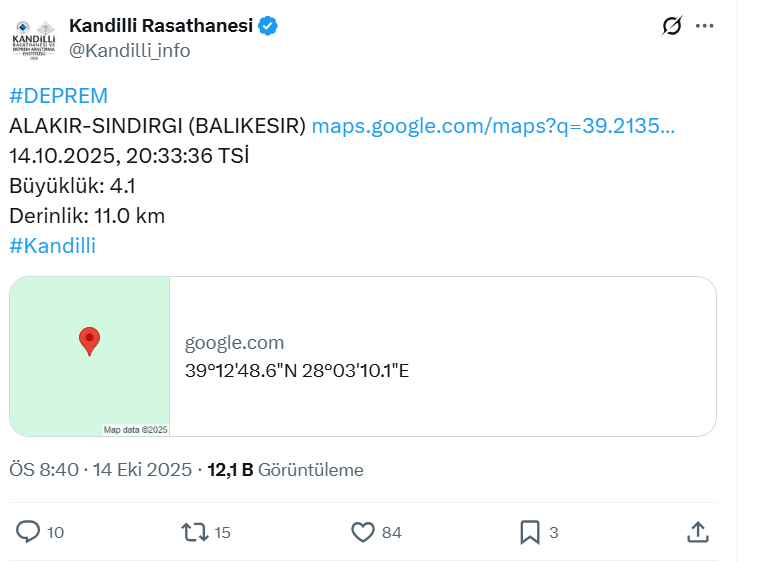Open the three-dot more options menu
Image resolution: width=767 pixels, height=562 pixels.
point(705,27)
